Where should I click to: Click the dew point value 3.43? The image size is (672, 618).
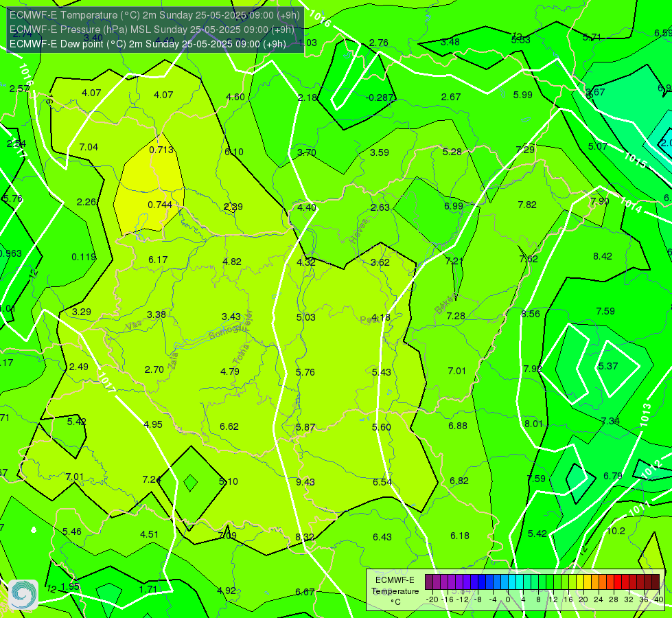coord(231,317)
